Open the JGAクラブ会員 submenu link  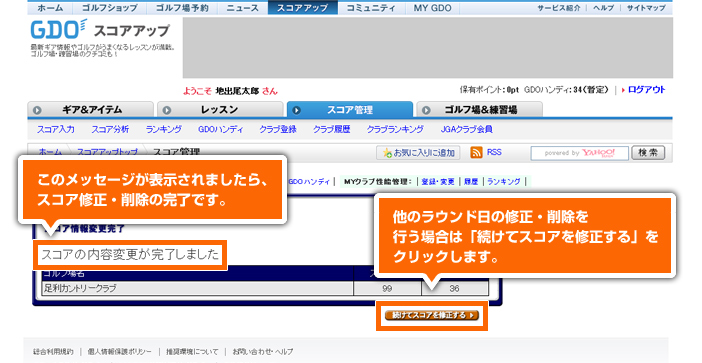click(467, 129)
